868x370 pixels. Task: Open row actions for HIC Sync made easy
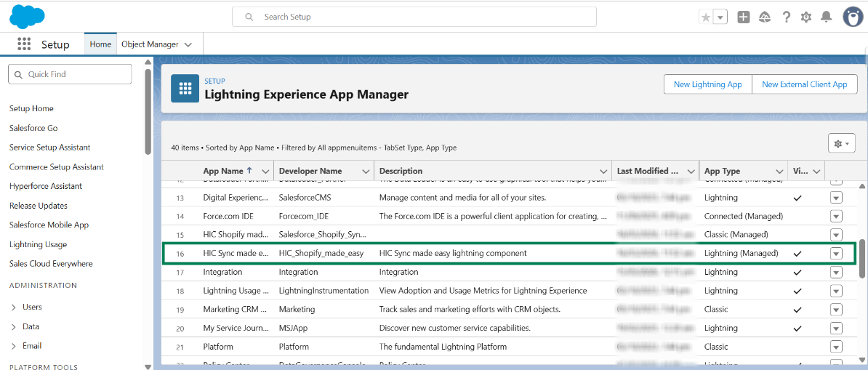point(836,254)
